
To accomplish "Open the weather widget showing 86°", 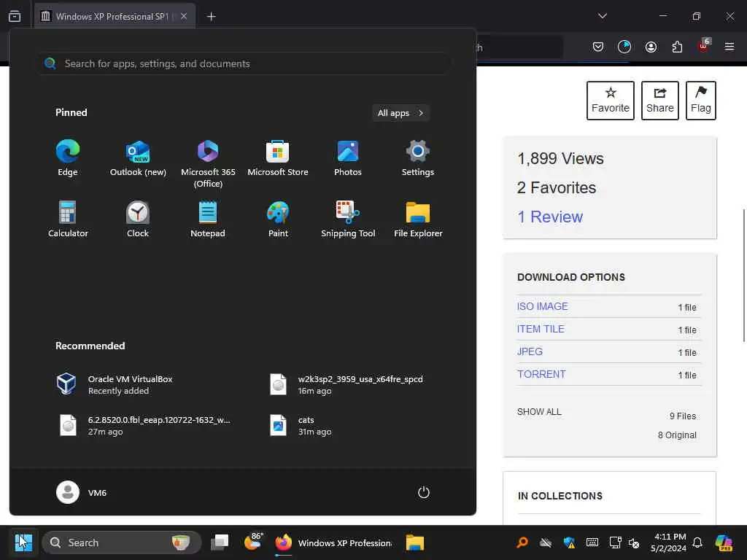I will tap(253, 542).
